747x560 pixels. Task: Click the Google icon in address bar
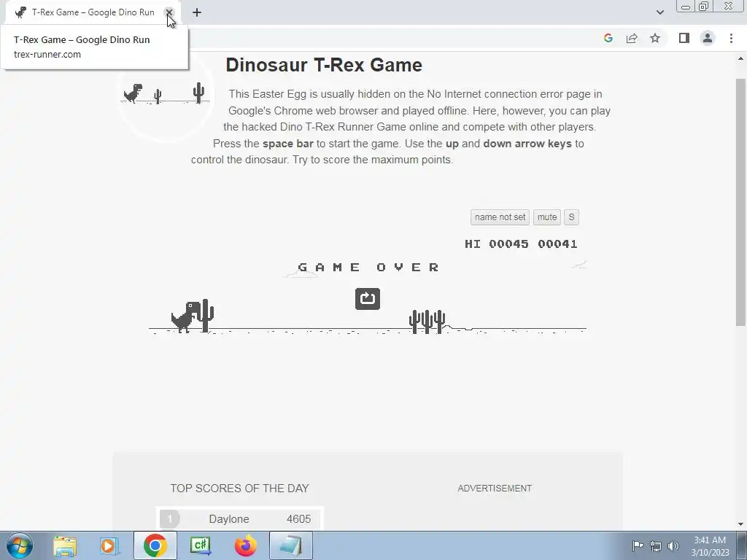(608, 38)
